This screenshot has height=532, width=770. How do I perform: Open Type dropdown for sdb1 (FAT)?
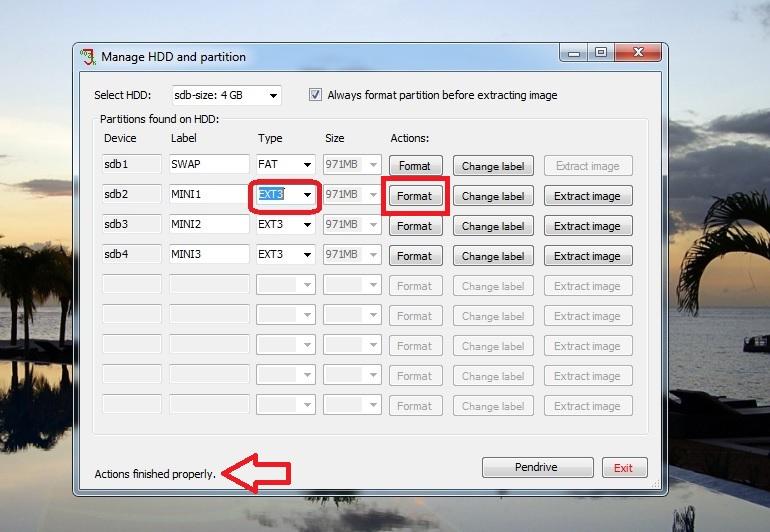coord(307,165)
